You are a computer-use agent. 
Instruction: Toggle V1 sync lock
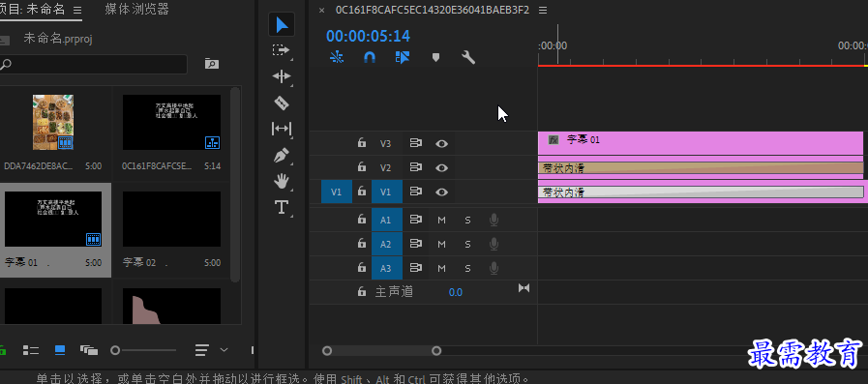click(x=415, y=192)
